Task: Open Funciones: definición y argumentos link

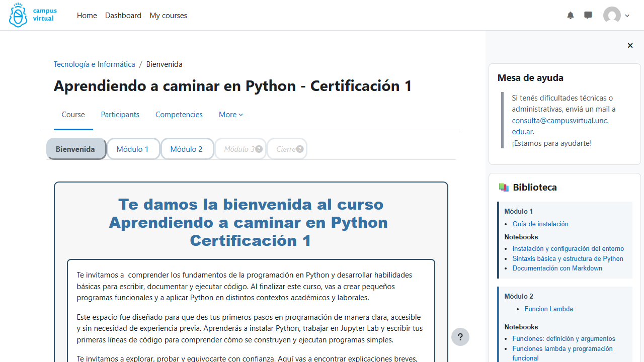Action: 564,339
